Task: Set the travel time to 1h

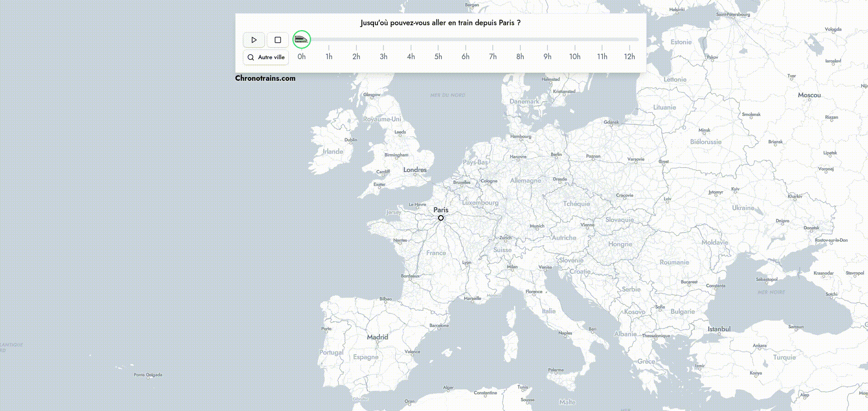Action: (329, 56)
